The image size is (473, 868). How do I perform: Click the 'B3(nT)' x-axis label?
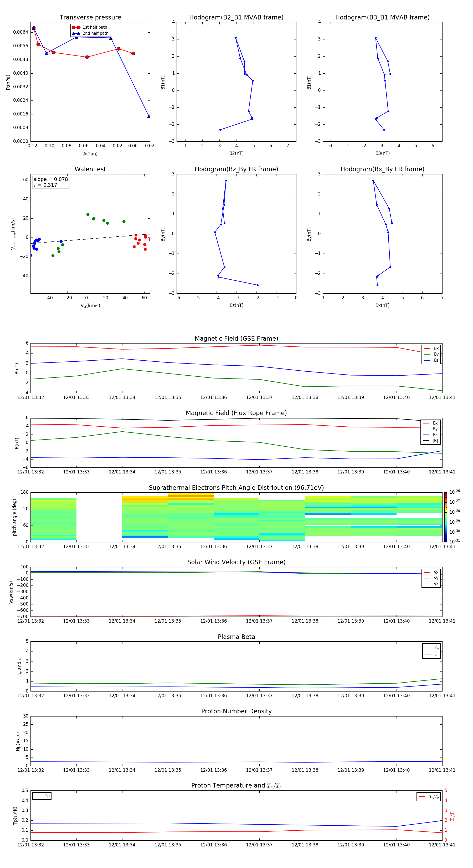coord(382,153)
